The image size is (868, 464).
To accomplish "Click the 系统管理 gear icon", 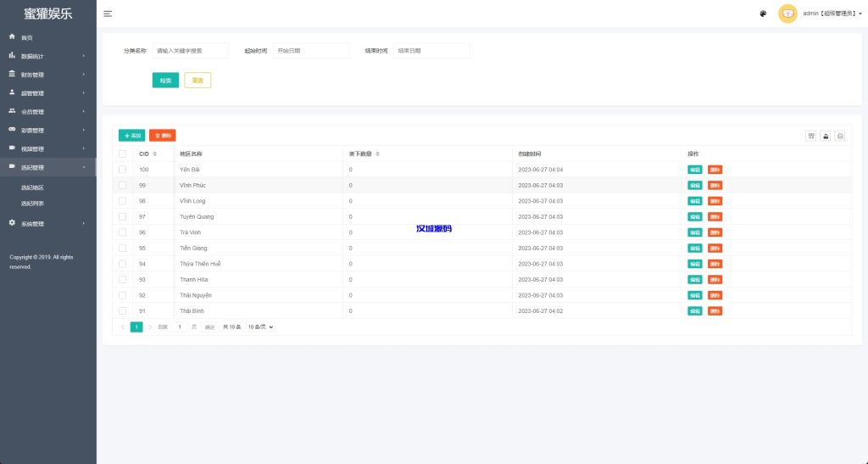I will [12, 223].
